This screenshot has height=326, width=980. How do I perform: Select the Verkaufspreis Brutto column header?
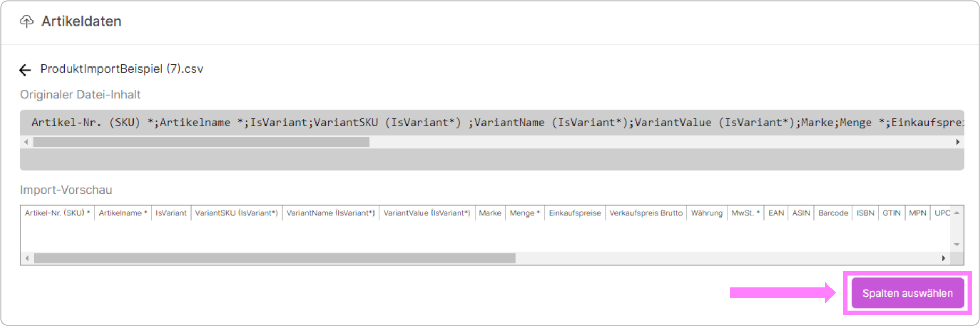pos(646,213)
